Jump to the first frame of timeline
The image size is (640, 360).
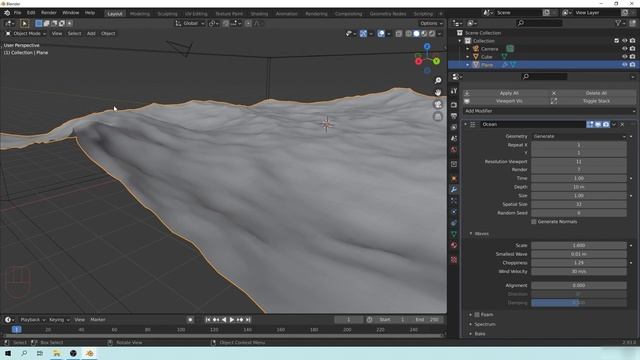click(208, 320)
